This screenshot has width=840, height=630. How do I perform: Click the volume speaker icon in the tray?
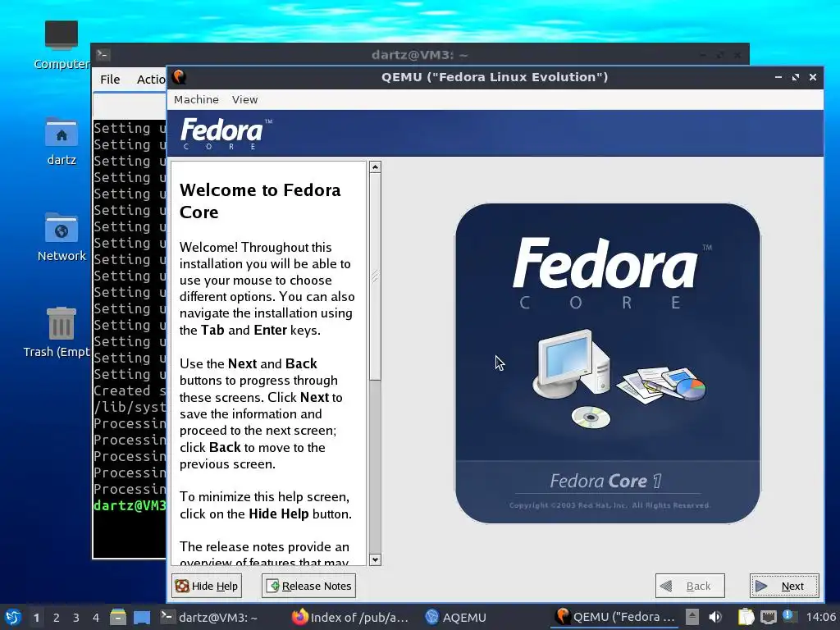pos(715,617)
